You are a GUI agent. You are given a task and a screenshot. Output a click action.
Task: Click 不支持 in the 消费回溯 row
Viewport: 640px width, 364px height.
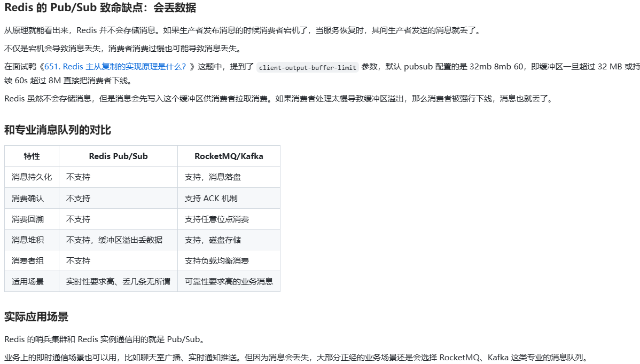pyautogui.click(x=119, y=219)
